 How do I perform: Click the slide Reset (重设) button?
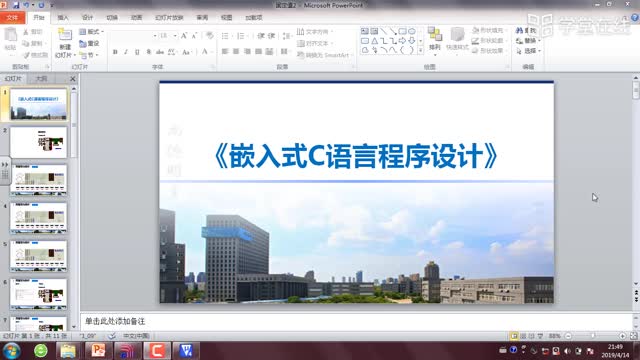tap(89, 43)
